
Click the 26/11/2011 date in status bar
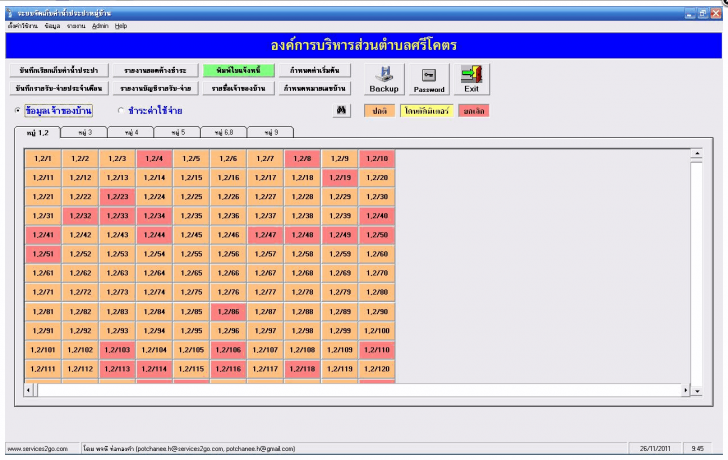[655, 449]
